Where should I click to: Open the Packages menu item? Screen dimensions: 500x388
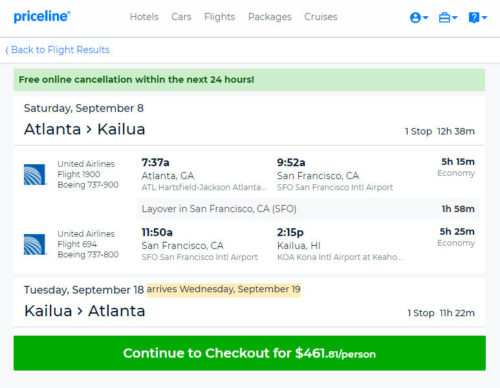tap(270, 17)
